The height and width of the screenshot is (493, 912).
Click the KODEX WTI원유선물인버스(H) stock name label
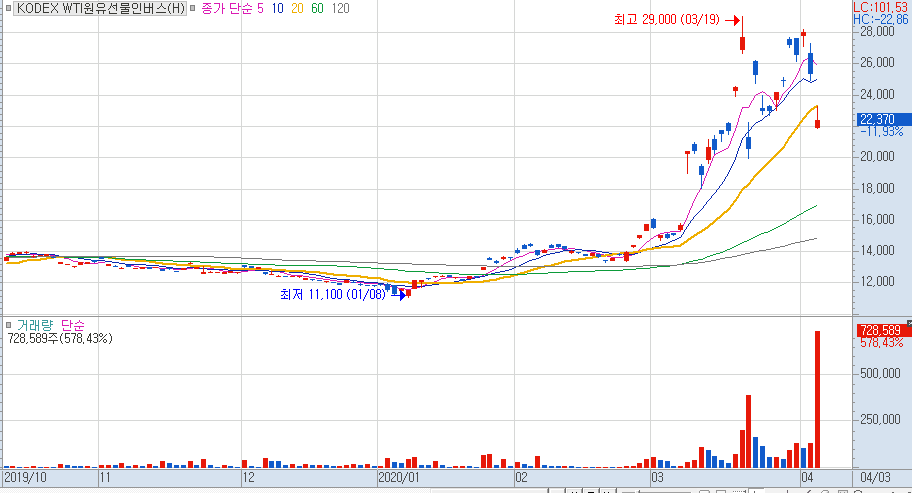tap(101, 9)
